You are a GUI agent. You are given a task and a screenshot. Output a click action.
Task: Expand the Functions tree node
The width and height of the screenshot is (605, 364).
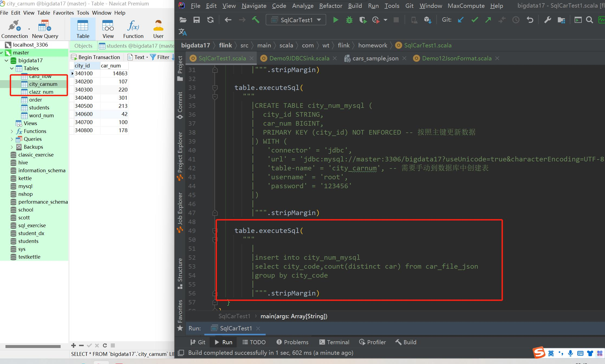[12, 131]
